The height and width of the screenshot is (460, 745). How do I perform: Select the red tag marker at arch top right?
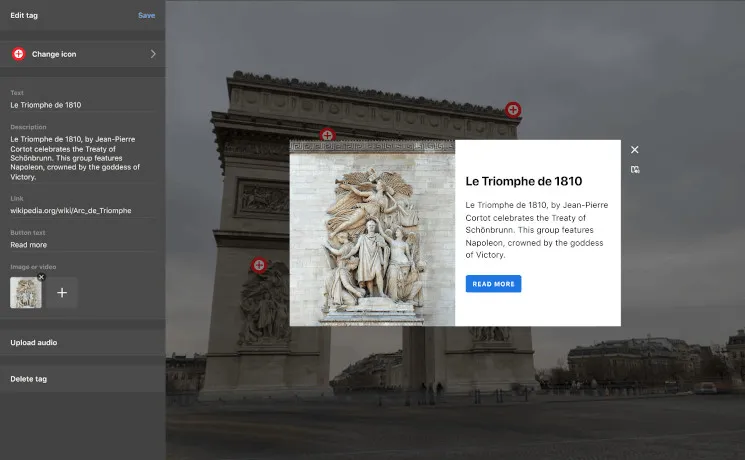click(x=513, y=109)
